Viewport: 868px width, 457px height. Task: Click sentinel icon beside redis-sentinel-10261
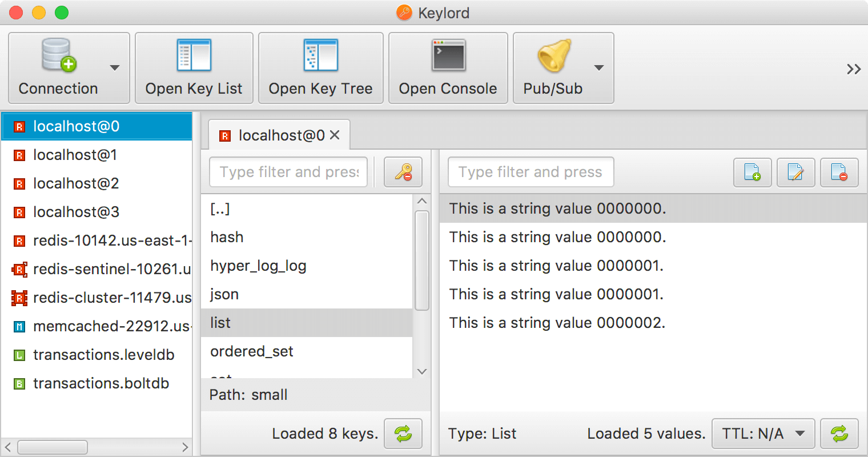click(19, 270)
